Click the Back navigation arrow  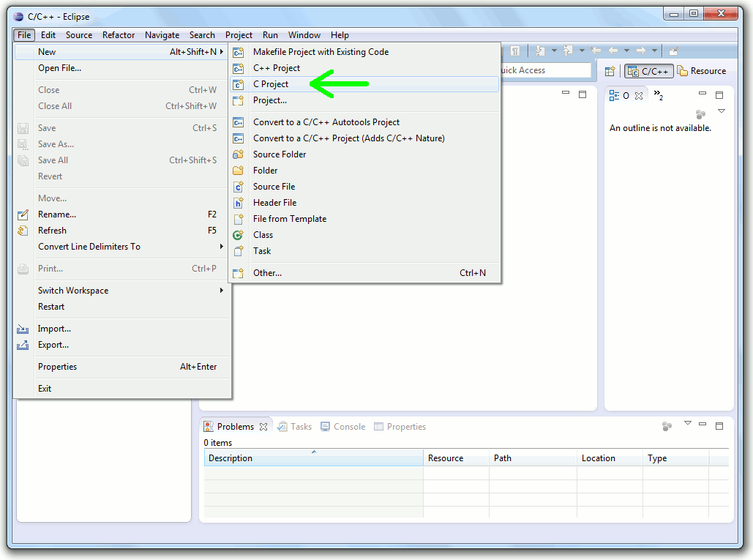[x=613, y=51]
